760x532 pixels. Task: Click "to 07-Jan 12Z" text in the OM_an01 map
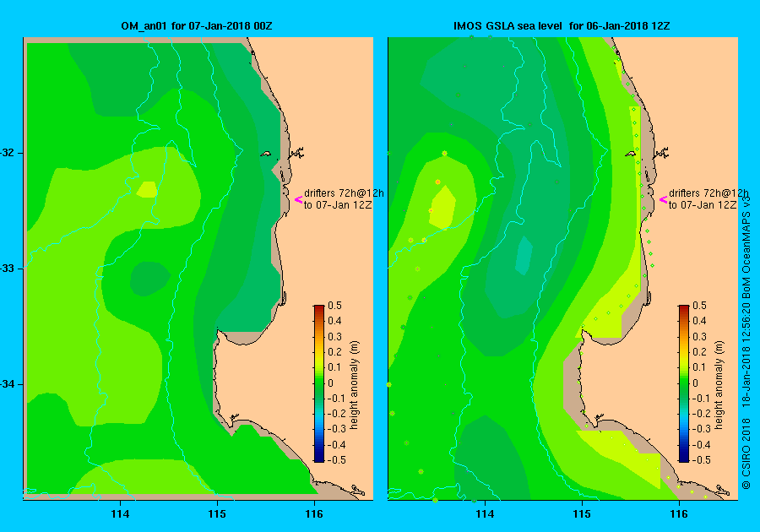tap(338, 205)
